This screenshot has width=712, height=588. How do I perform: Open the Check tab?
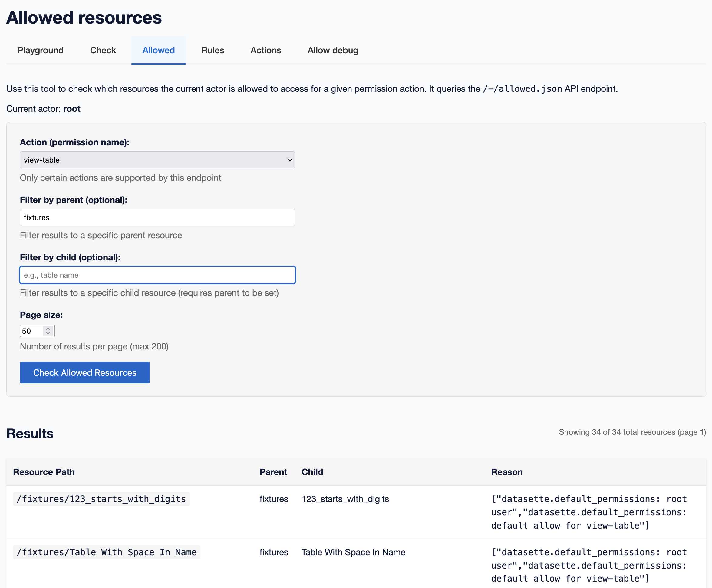(103, 50)
